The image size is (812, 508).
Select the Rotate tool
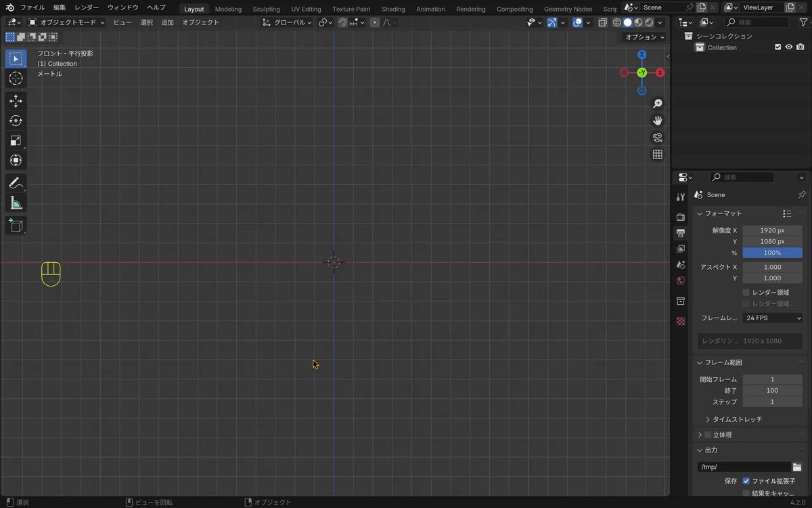coord(16,121)
